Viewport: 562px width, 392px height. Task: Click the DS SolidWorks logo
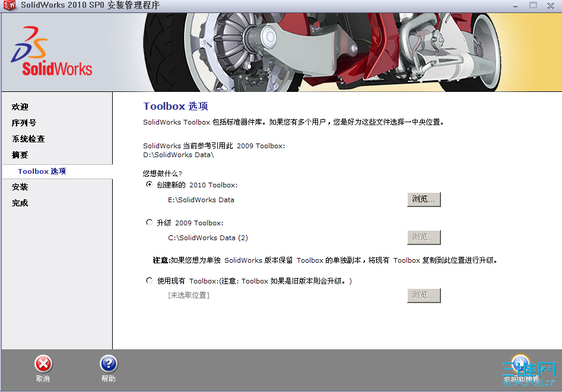click(52, 51)
